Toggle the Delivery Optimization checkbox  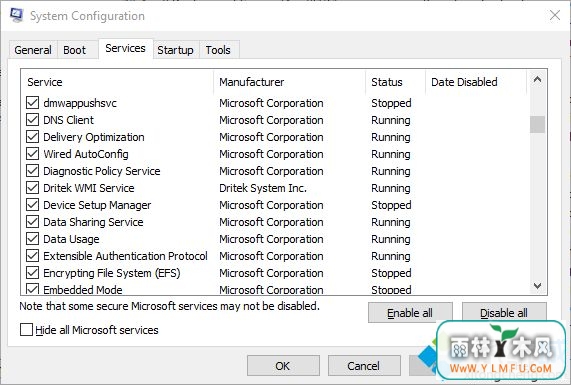pyautogui.click(x=32, y=137)
